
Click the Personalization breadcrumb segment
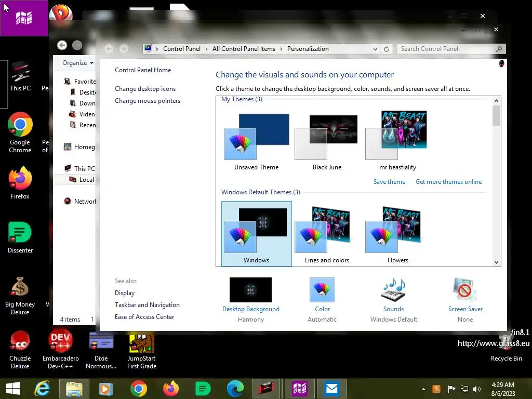(308, 49)
